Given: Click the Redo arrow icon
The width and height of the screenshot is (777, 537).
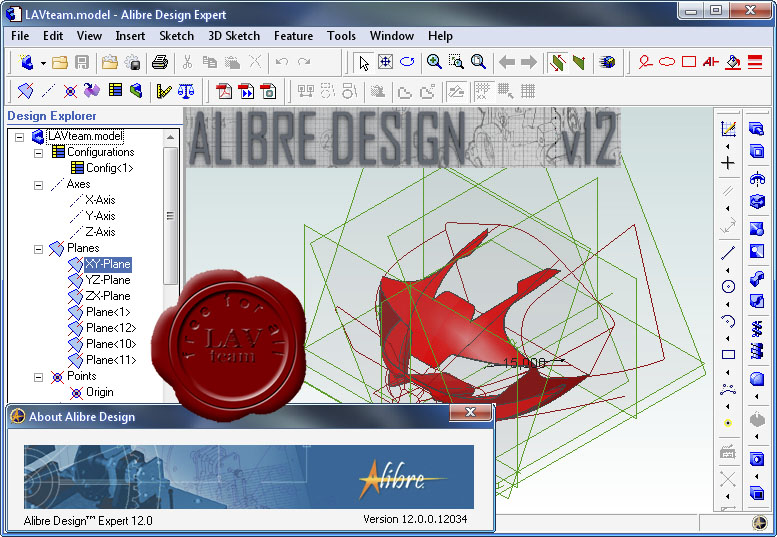Looking at the screenshot, I should coord(304,62).
